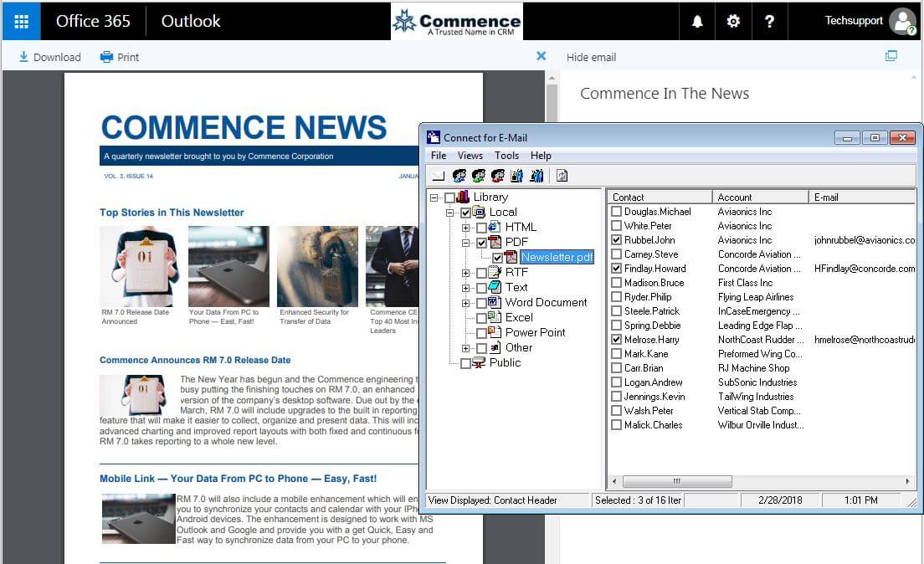Screen dimensions: 924x564
Task: Select the Ryder.Philip contact row
Action: (761, 297)
